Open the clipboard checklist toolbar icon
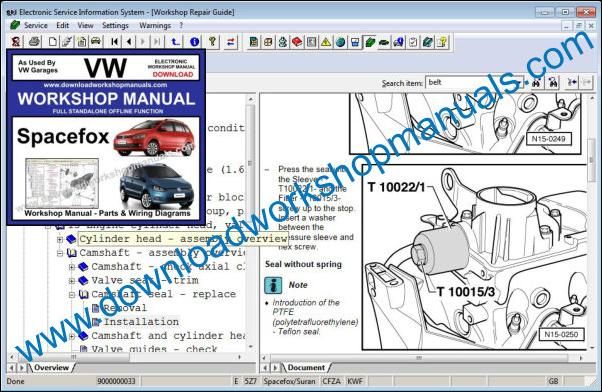 click(x=413, y=41)
